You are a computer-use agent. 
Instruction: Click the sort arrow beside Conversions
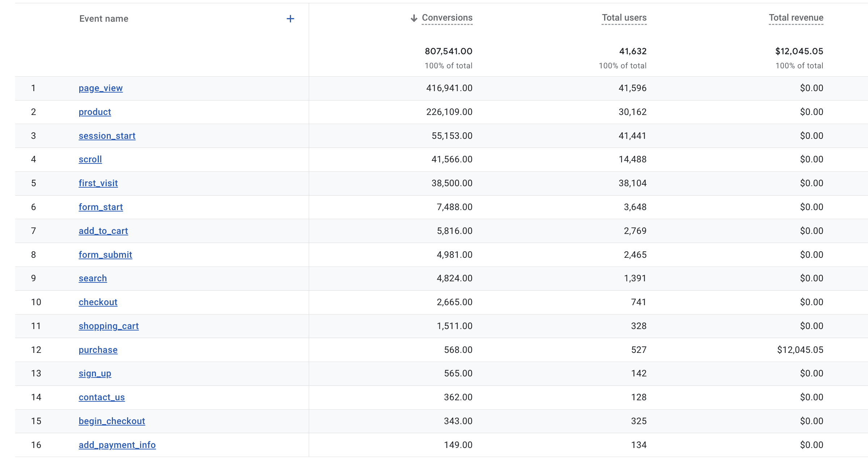[x=414, y=18]
